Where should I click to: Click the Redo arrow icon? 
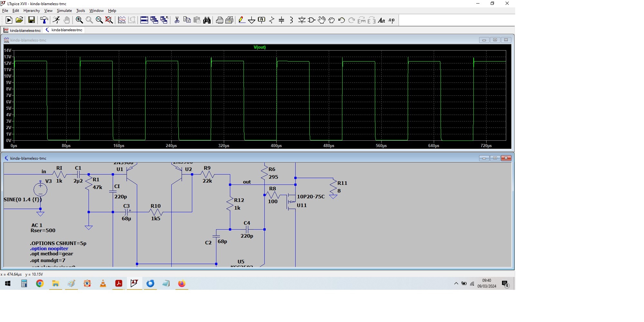tap(352, 20)
